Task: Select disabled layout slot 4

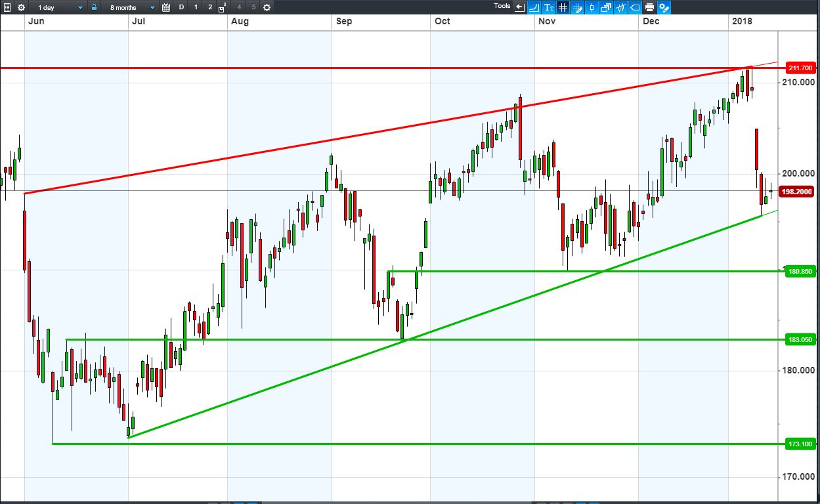Action: 239,7
